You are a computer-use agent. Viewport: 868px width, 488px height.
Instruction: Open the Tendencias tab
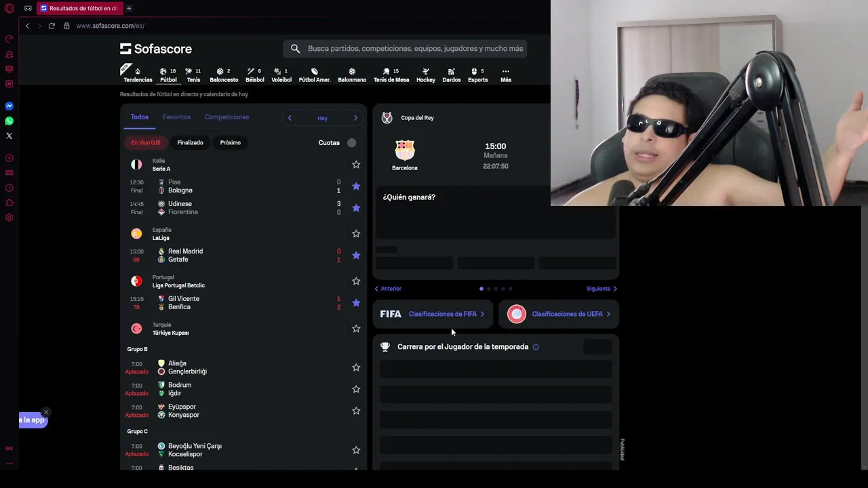(138, 75)
